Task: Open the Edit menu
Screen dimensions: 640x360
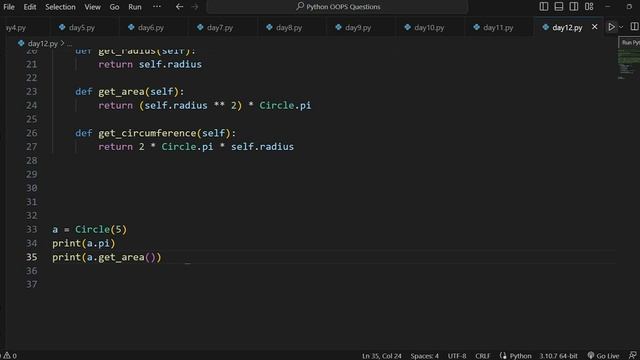Action: coord(29,7)
